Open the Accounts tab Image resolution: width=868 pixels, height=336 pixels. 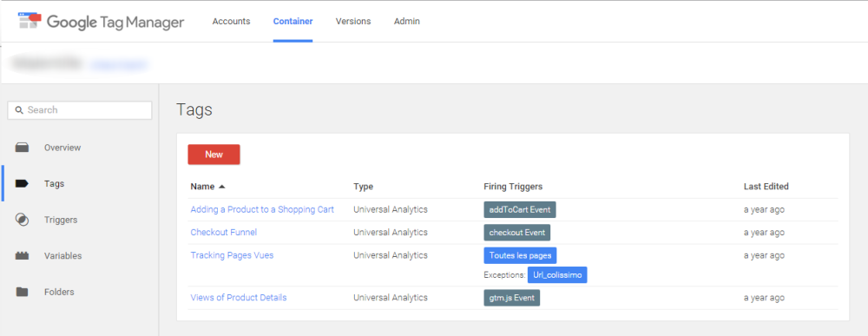[232, 22]
